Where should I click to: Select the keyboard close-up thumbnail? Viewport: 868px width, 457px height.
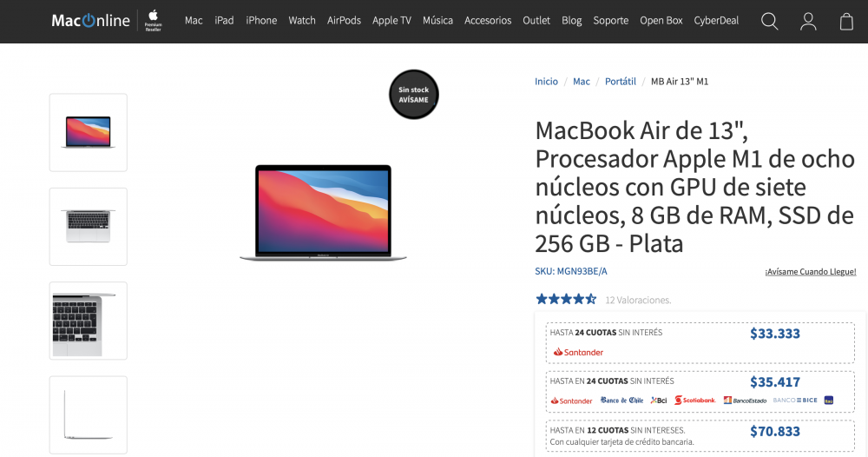88,321
